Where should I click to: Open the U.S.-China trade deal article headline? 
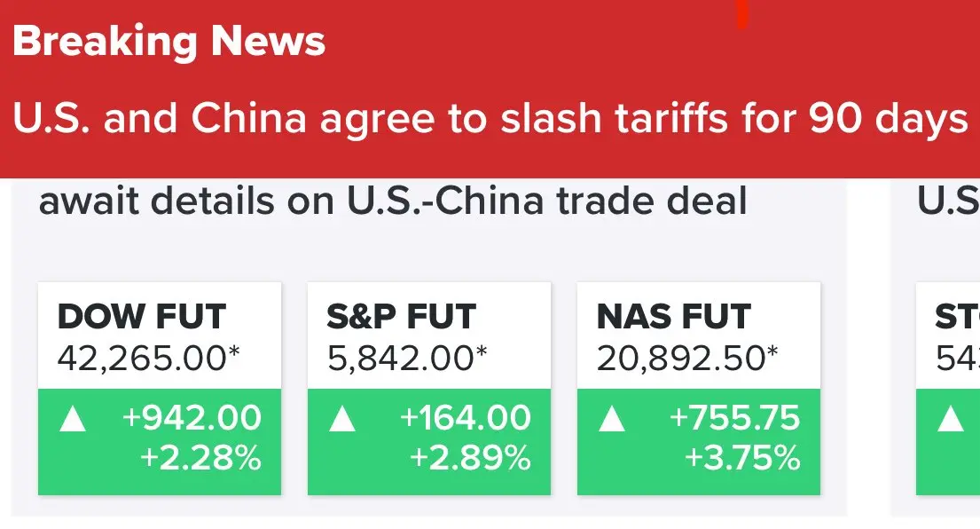tap(393, 201)
